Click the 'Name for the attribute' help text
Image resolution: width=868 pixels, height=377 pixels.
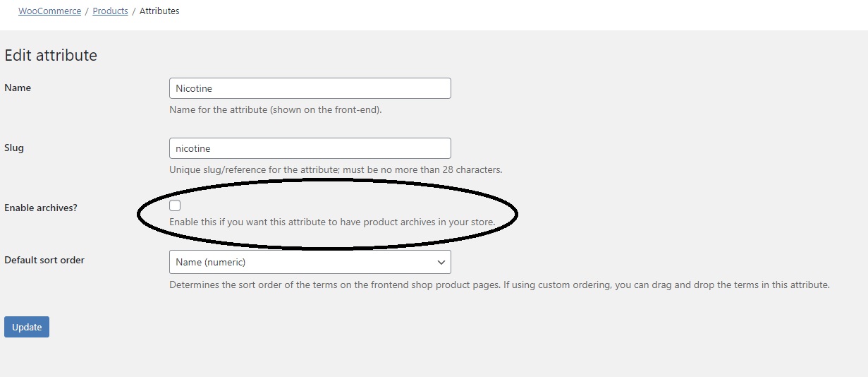point(276,109)
